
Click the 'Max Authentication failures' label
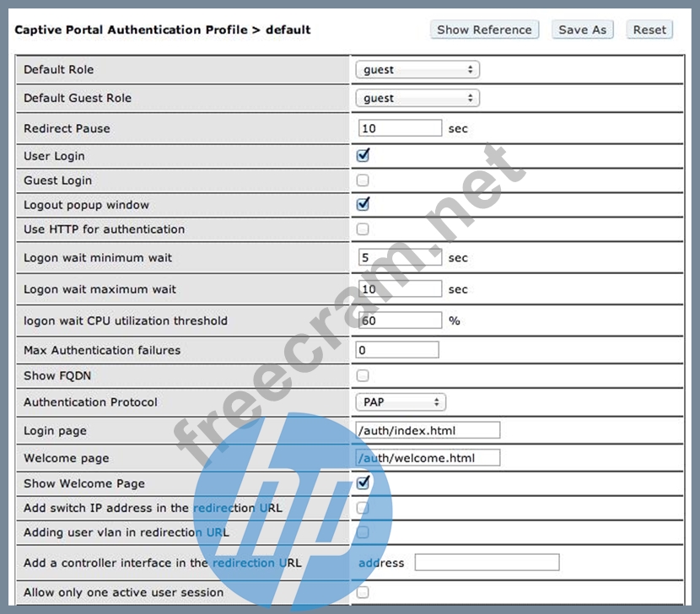(102, 351)
